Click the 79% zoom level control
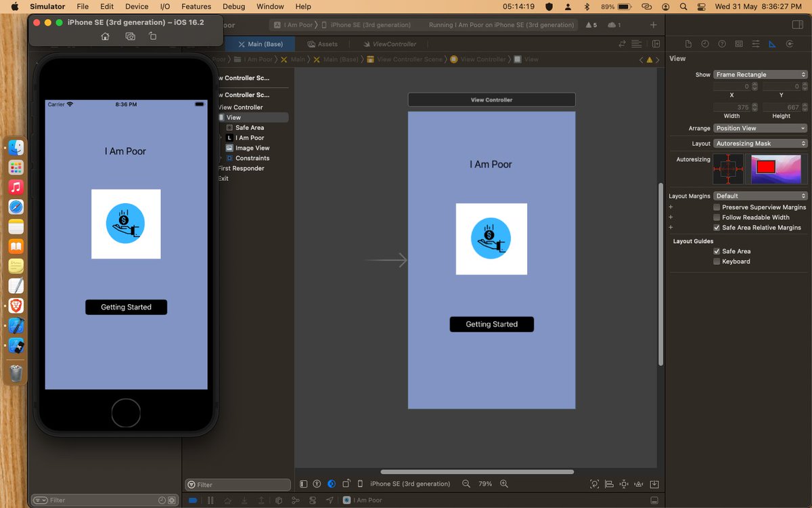The height and width of the screenshot is (508, 812). 484,484
